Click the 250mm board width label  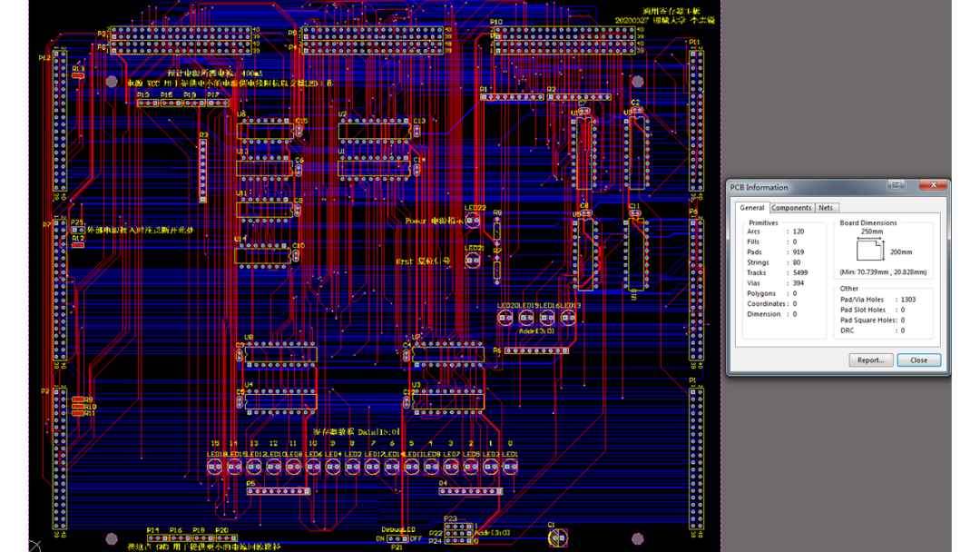[872, 232]
